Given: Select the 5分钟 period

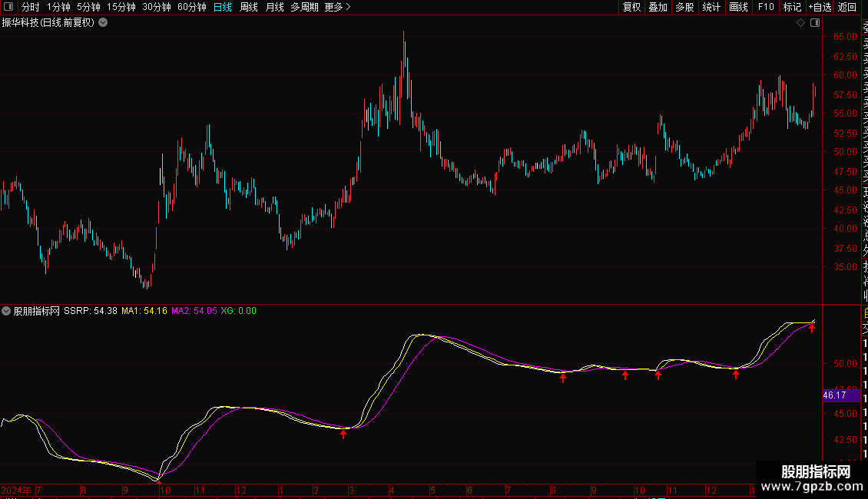Looking at the screenshot, I should [x=88, y=7].
